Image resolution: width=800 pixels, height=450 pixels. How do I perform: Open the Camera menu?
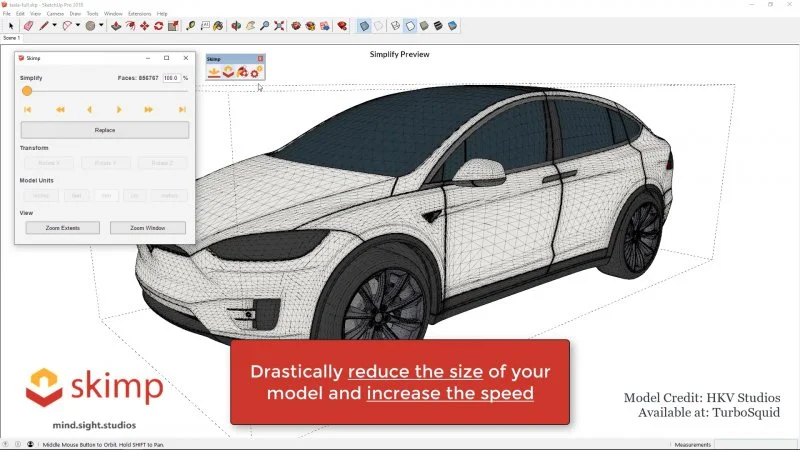pyautogui.click(x=55, y=14)
